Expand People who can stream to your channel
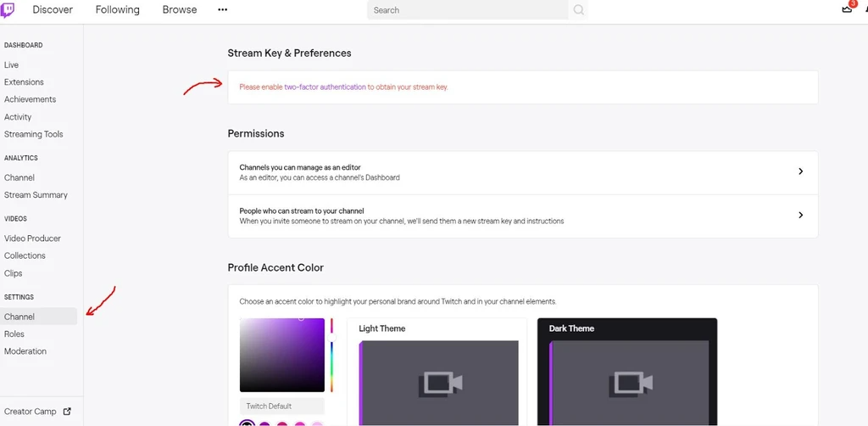Image resolution: width=868 pixels, height=426 pixels. [x=800, y=216]
